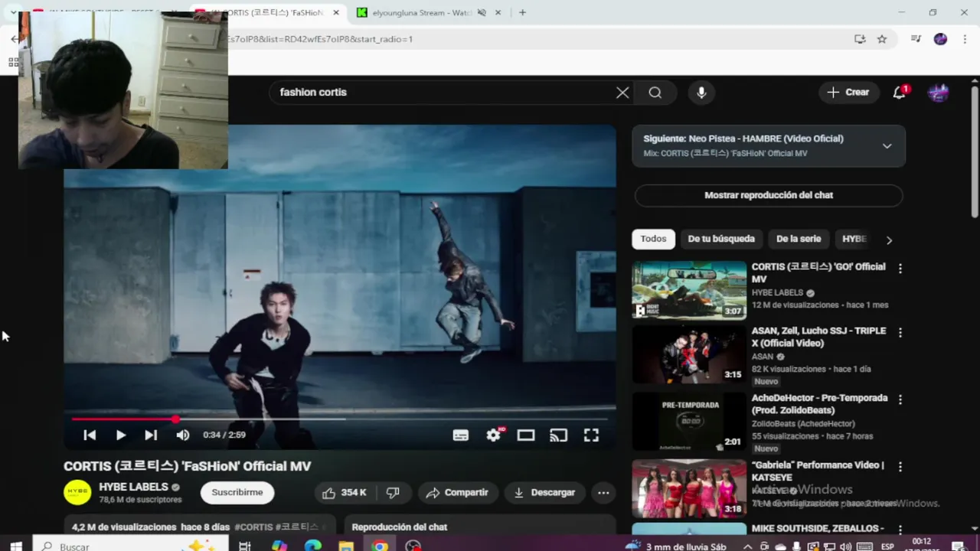Click the HYBE LABELS channel avatar
Screen dimensions: 980x551
point(77,493)
